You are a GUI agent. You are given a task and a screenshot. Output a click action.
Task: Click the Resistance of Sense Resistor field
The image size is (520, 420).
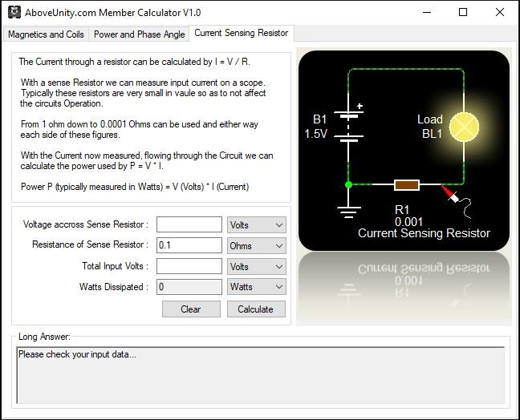(x=189, y=245)
